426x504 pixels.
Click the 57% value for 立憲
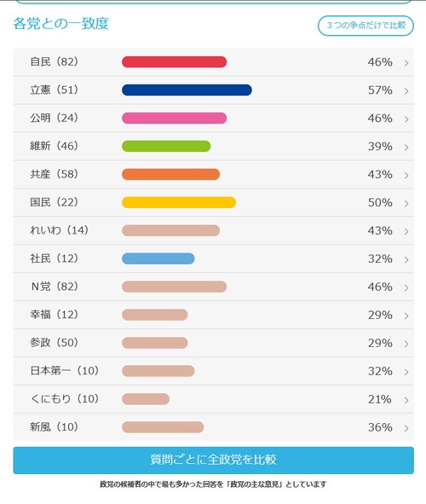[380, 90]
